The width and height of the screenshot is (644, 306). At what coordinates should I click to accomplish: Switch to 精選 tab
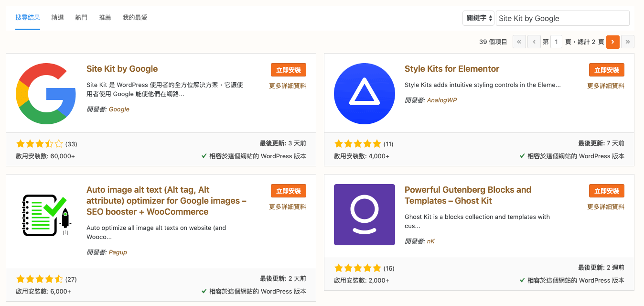coord(57,18)
